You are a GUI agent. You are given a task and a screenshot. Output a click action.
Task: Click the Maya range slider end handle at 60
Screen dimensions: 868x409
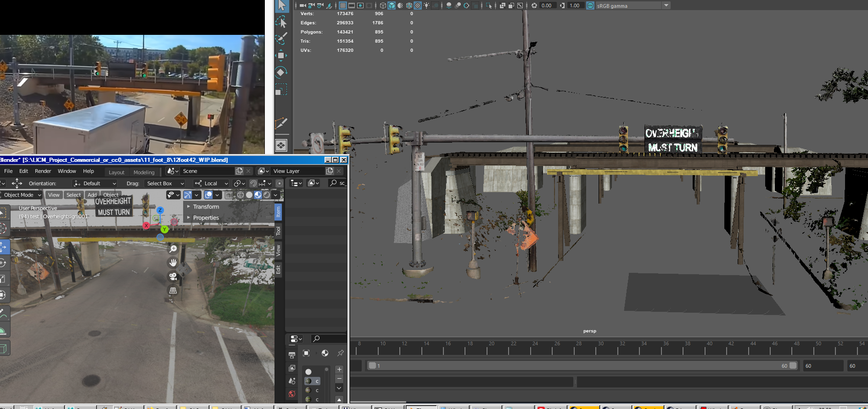793,366
